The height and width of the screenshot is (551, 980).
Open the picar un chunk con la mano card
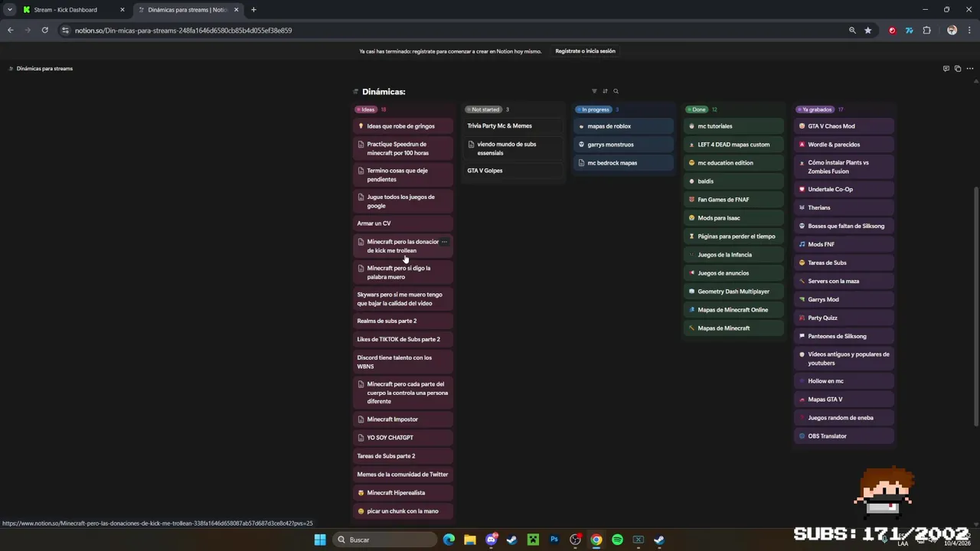[x=403, y=511]
